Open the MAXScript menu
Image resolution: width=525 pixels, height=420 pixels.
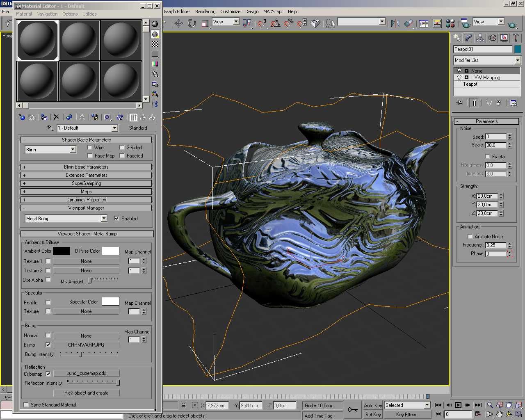point(273,11)
